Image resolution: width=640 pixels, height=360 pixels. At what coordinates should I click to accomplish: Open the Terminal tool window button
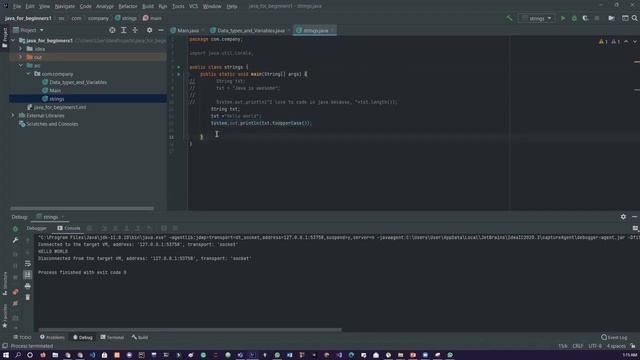pos(112,338)
